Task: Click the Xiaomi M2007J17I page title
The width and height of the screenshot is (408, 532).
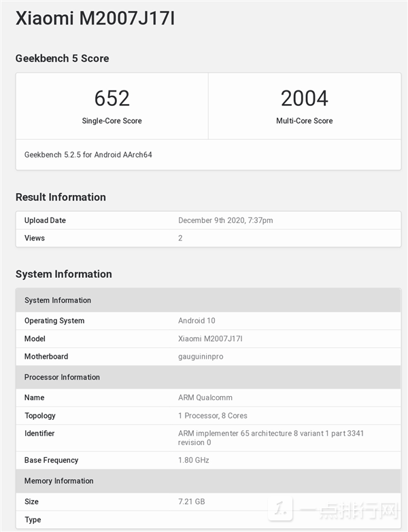Action: click(x=95, y=19)
